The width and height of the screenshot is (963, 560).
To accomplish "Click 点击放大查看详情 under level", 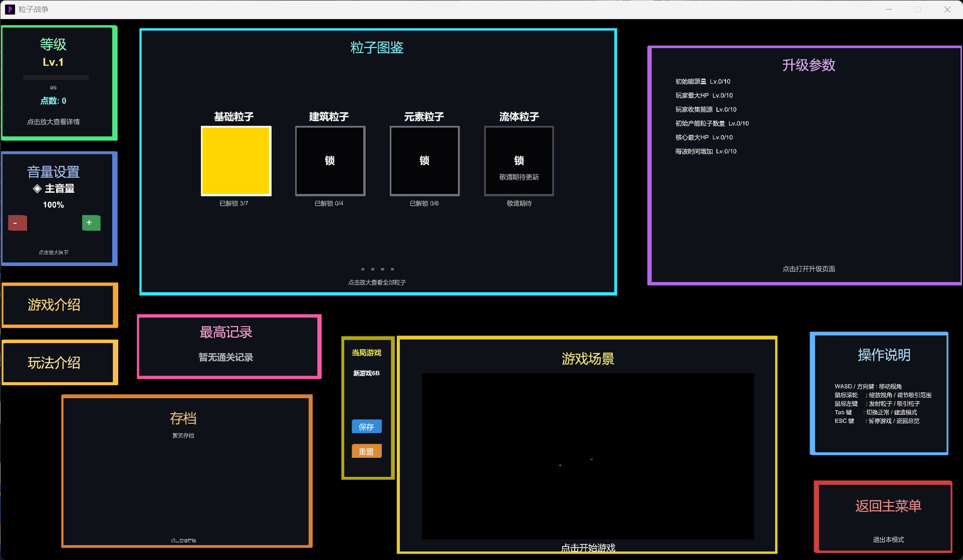I will click(x=53, y=122).
